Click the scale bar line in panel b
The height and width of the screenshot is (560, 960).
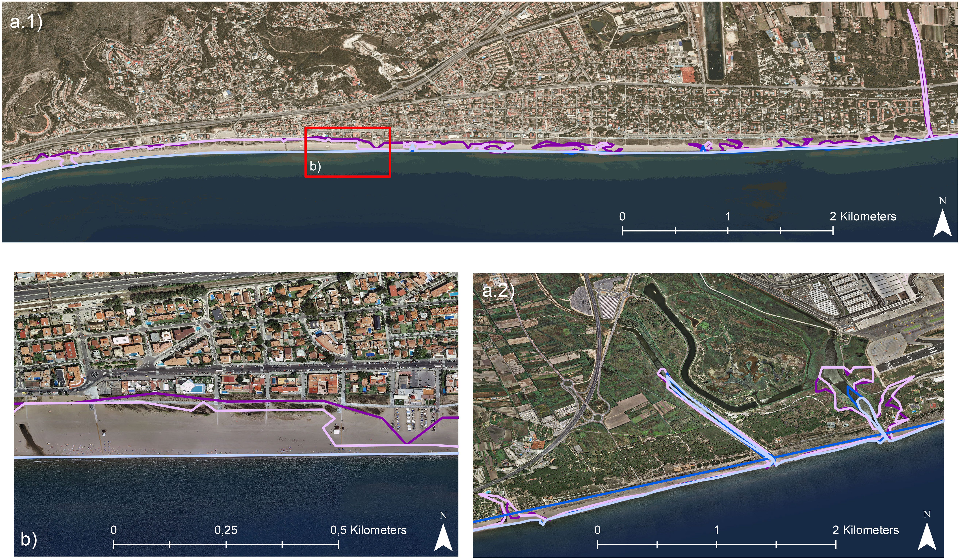(226, 544)
